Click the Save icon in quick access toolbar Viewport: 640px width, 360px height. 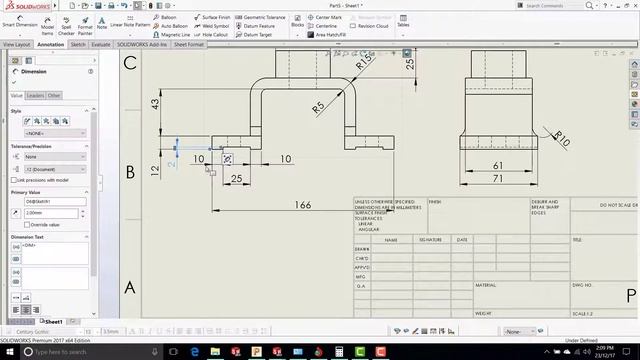[98, 6]
